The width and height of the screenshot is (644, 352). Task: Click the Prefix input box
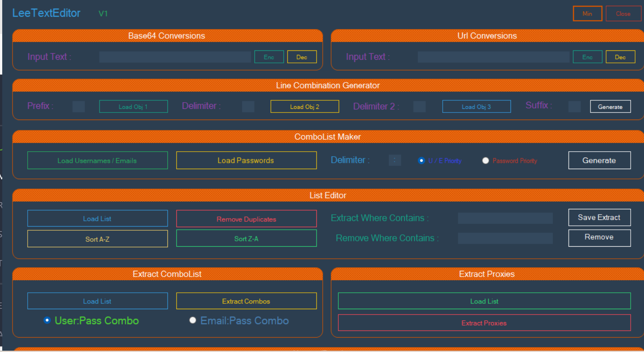[79, 107]
